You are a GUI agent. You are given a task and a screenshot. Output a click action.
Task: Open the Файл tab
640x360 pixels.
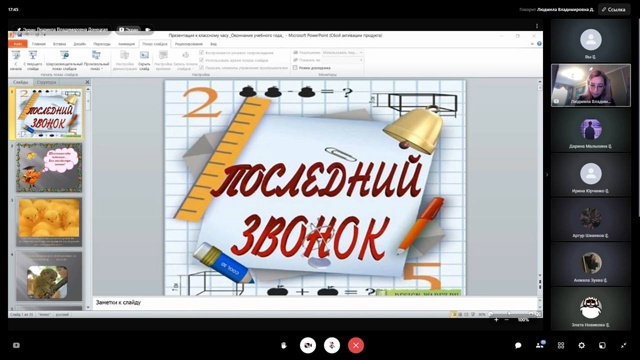coord(18,44)
